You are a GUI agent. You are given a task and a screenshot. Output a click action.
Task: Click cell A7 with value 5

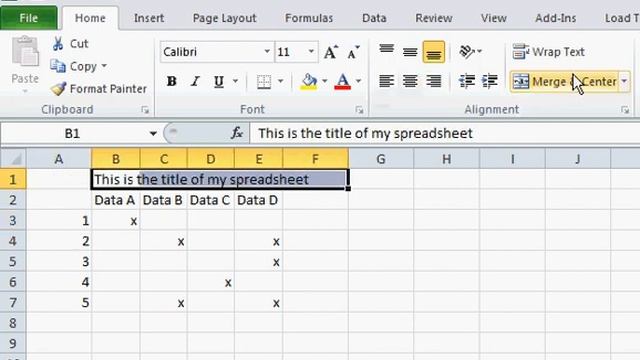[x=59, y=302]
